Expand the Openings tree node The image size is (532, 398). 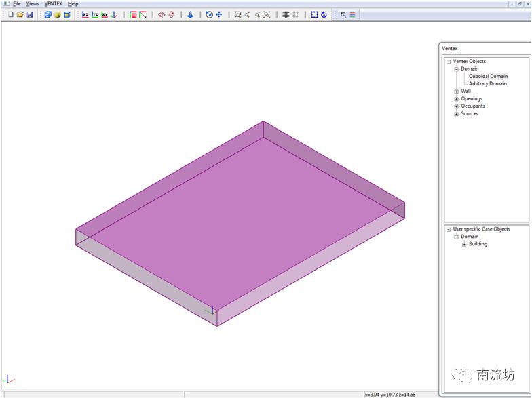pos(457,99)
